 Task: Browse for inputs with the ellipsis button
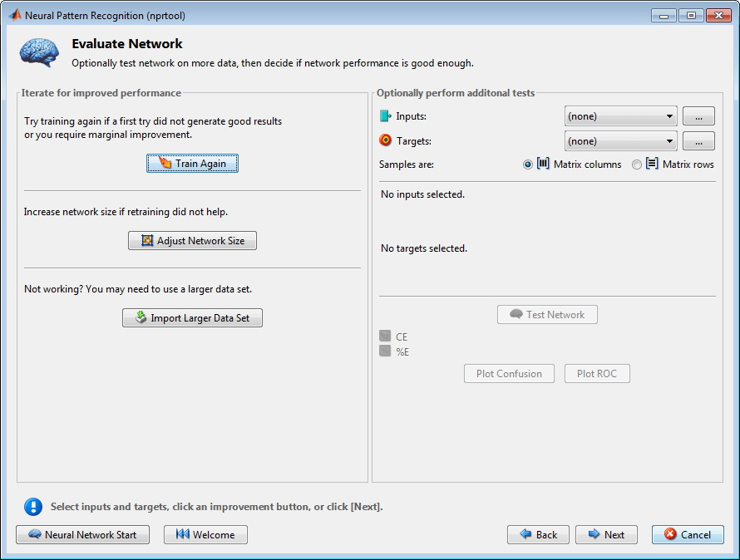pyautogui.click(x=698, y=116)
